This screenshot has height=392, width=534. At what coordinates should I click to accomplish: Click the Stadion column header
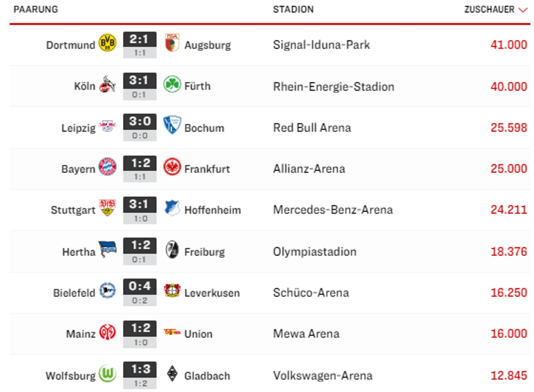click(x=293, y=10)
